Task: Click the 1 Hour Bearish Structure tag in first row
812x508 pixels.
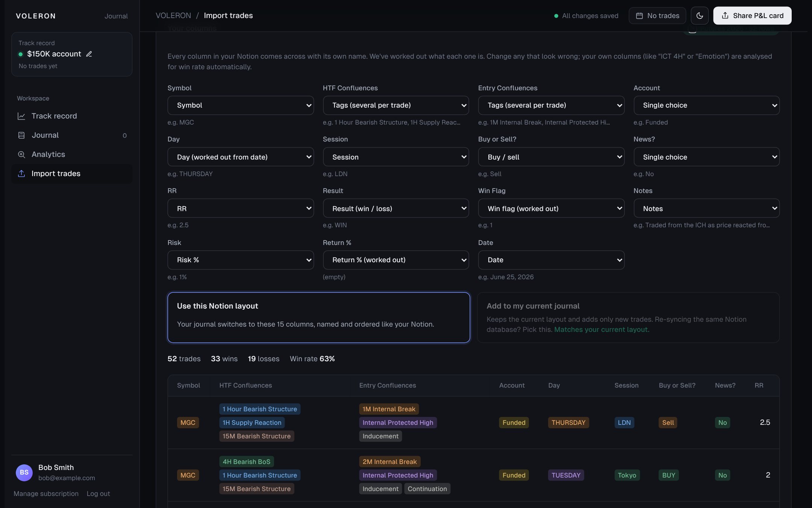Action: pyautogui.click(x=260, y=409)
